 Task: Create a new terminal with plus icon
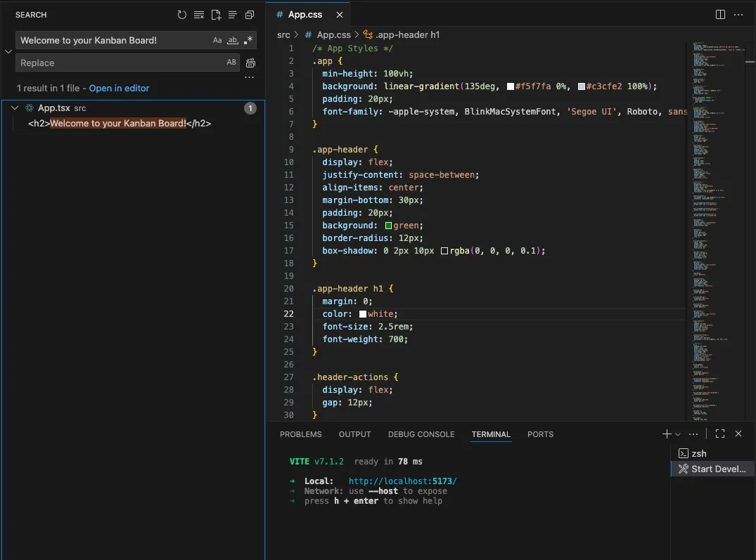(x=666, y=434)
